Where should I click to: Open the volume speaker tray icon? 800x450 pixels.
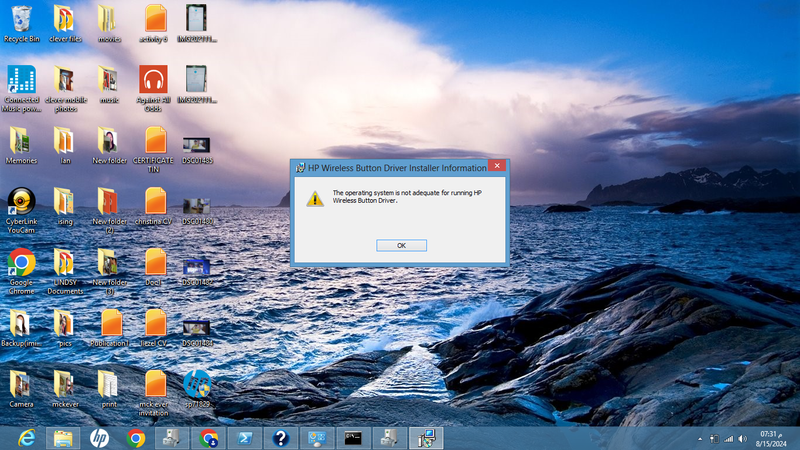pos(743,439)
